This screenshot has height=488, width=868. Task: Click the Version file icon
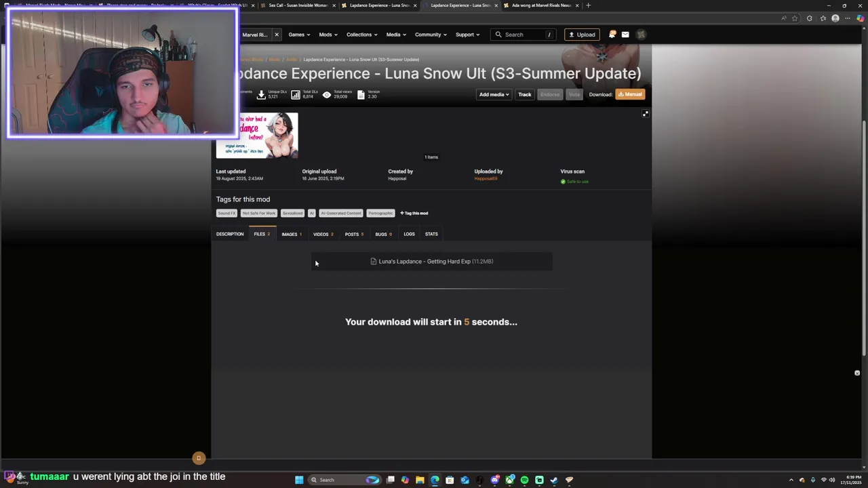[x=361, y=95]
